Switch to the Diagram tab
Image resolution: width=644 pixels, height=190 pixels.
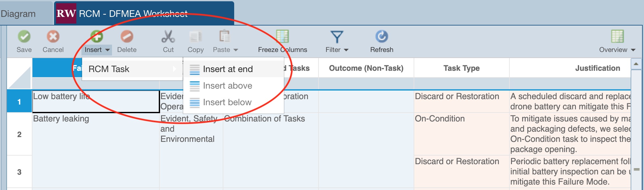coord(18,14)
